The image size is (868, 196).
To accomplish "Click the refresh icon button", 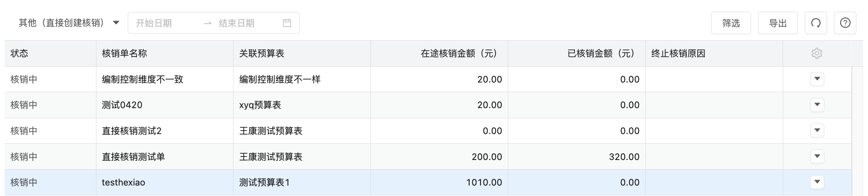I will point(816,23).
